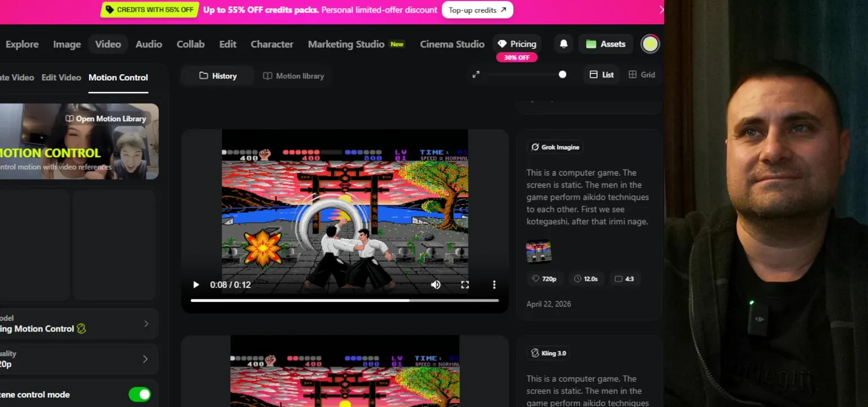Open the Assets folder
The height and width of the screenshot is (407, 868).
pos(606,44)
